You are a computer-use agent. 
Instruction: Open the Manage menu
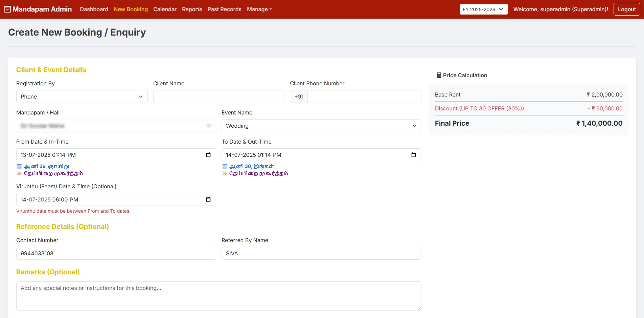coord(259,9)
